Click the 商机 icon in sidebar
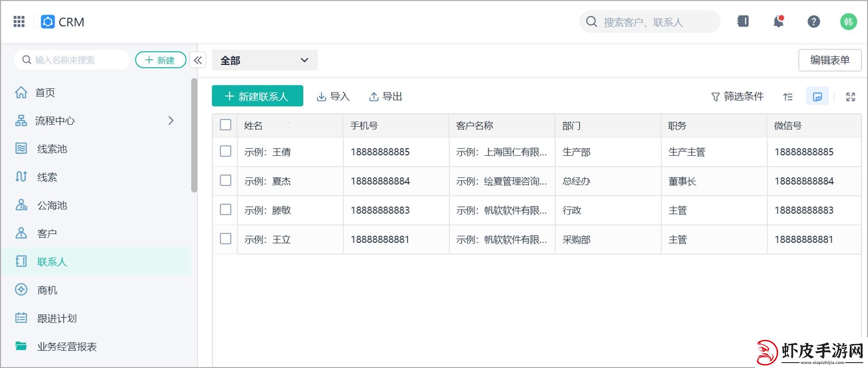This screenshot has width=868, height=368. click(x=21, y=289)
